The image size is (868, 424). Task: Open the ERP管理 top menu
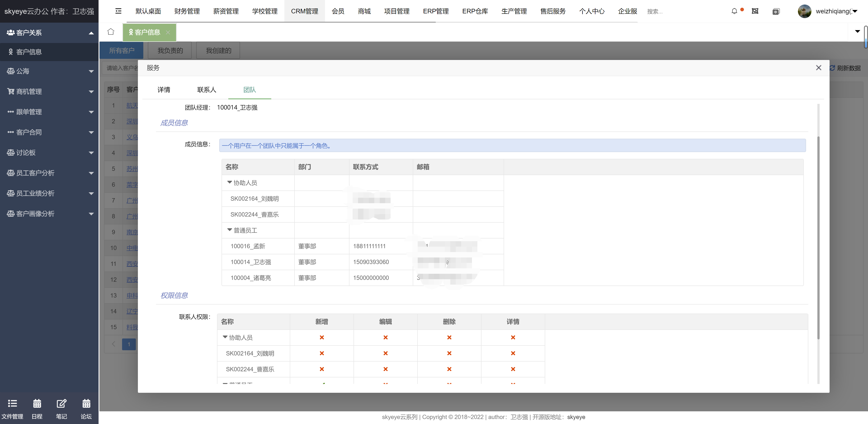click(436, 11)
